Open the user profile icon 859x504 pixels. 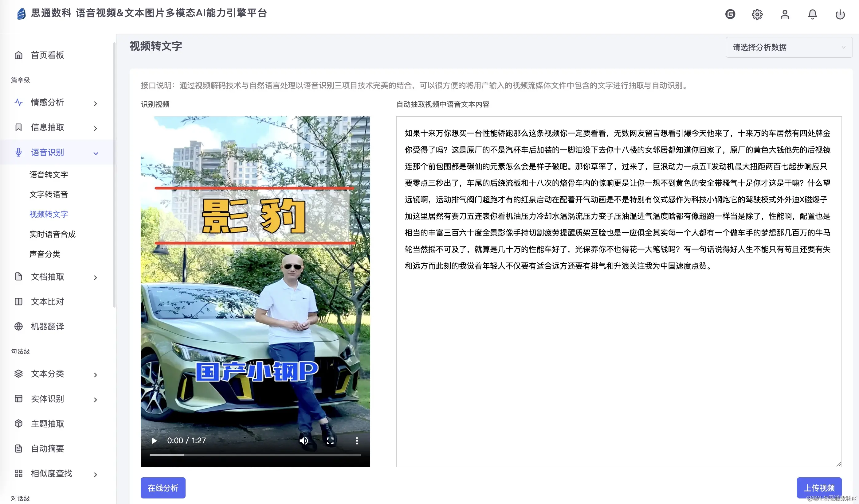click(x=785, y=14)
